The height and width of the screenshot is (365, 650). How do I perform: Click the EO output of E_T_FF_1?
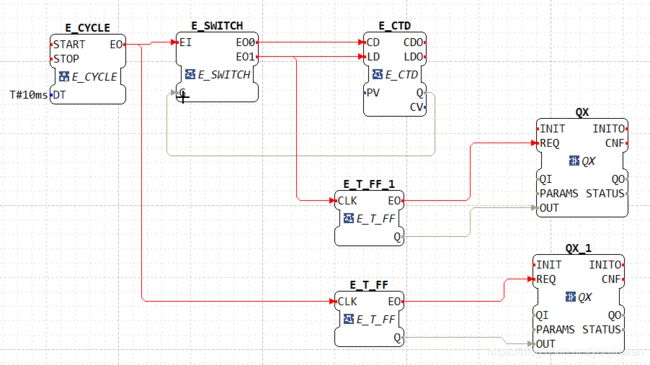(394, 201)
